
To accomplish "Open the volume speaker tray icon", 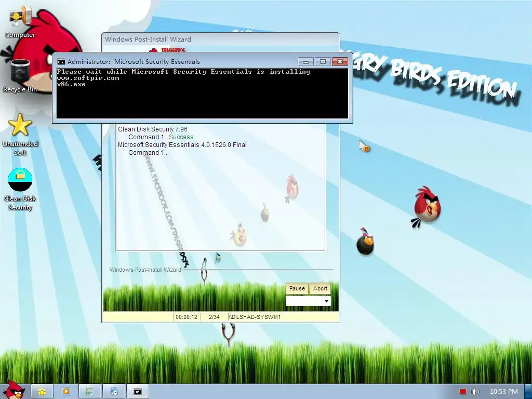I will (475, 392).
